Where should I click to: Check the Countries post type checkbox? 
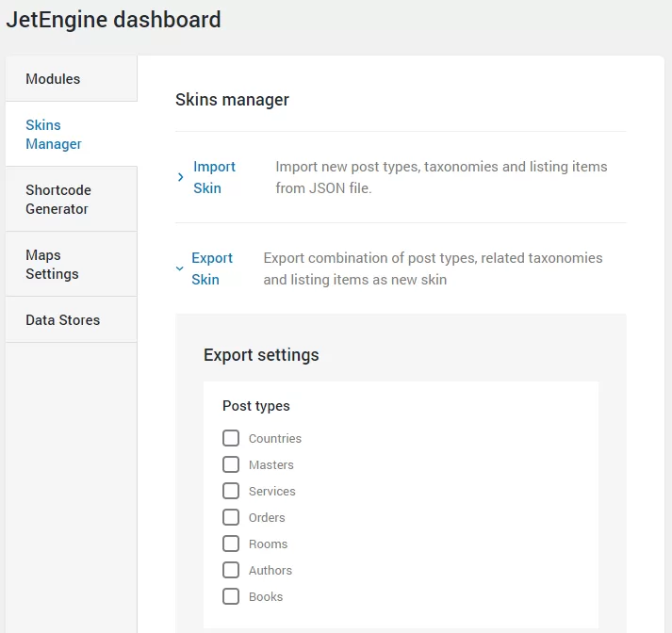pos(231,438)
